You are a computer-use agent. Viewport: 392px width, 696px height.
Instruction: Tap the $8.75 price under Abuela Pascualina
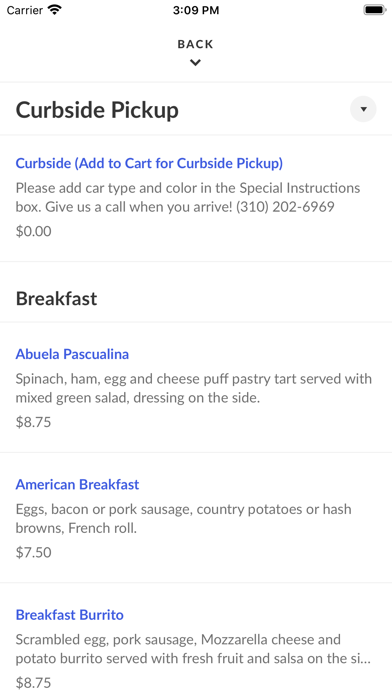[34, 422]
